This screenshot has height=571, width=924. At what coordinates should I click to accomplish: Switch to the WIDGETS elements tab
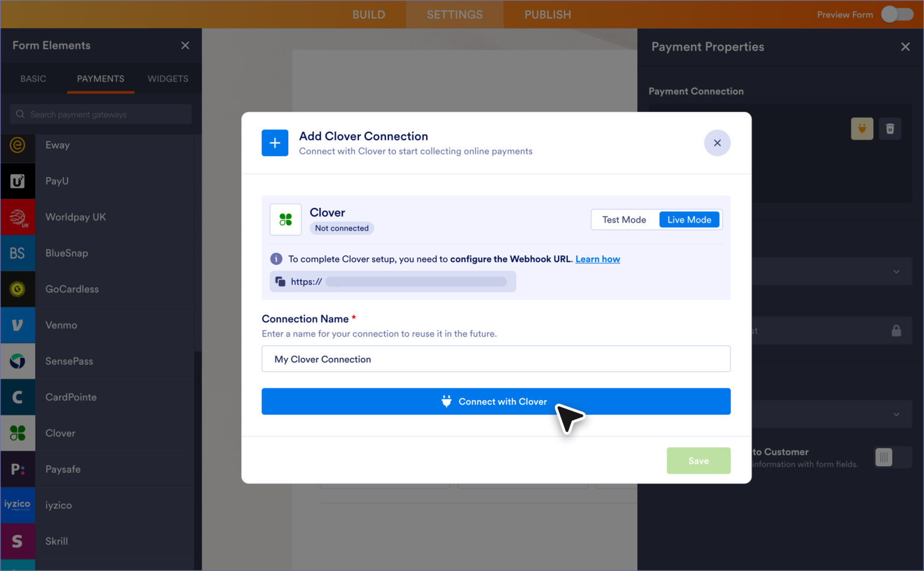[x=168, y=79]
